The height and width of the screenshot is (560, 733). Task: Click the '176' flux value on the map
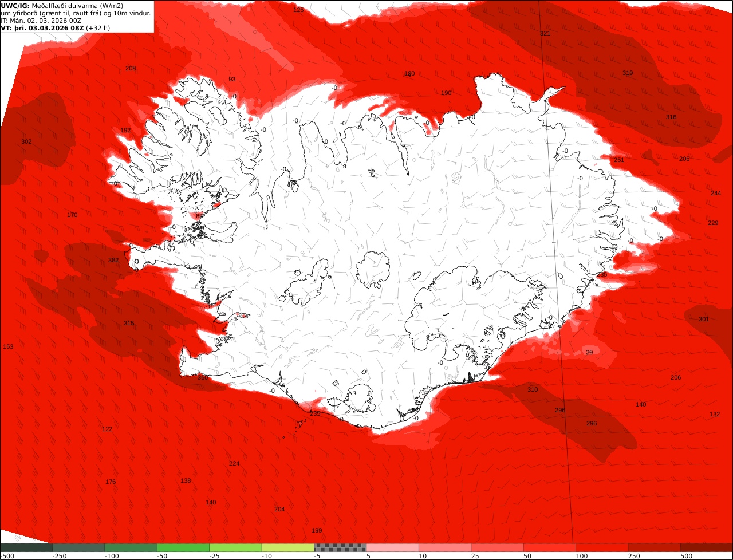pos(111,482)
